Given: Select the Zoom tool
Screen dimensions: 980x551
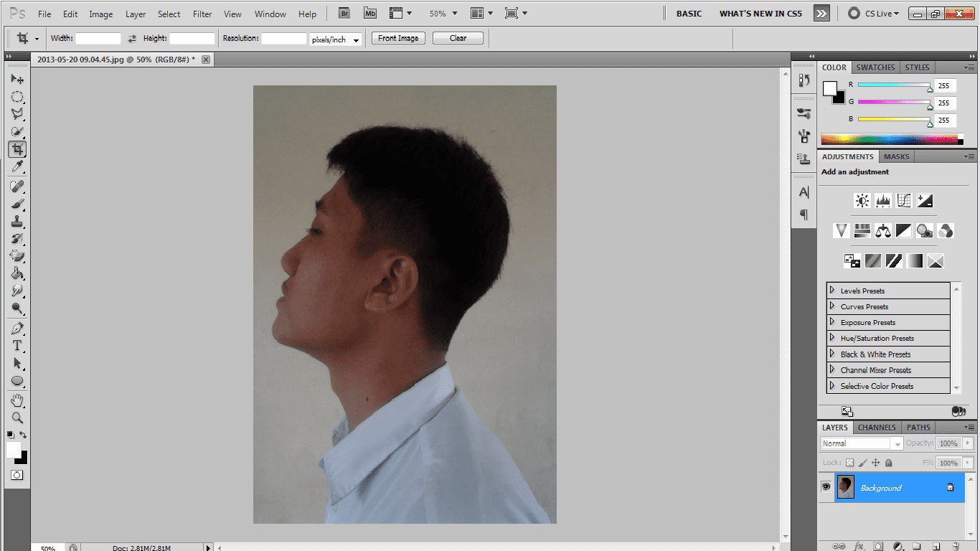Looking at the screenshot, I should [17, 418].
